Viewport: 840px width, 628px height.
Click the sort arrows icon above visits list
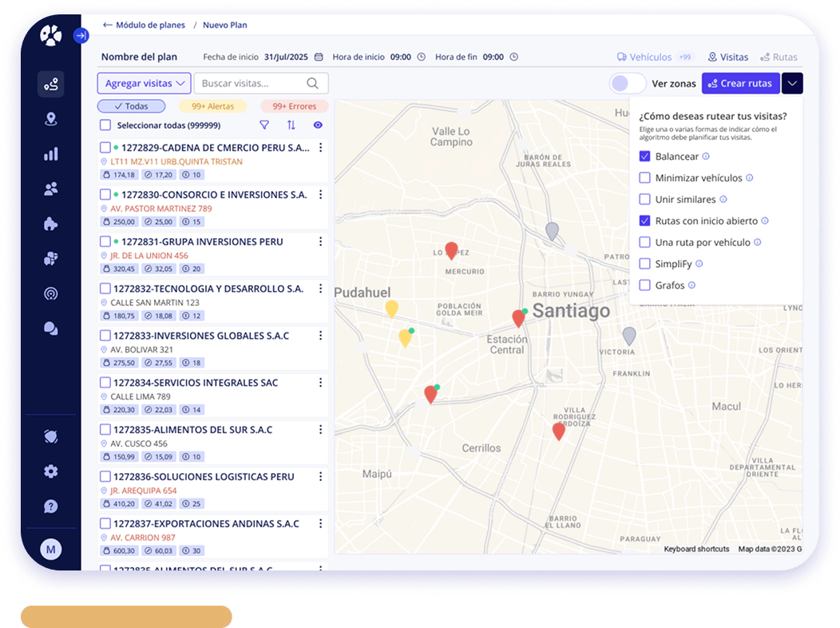(x=291, y=125)
